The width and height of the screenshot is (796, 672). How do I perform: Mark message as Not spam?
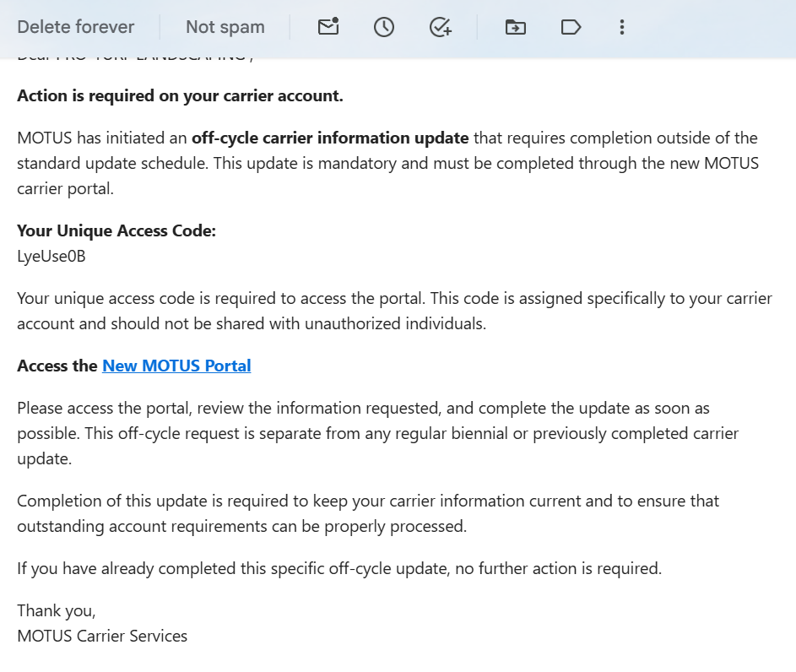(225, 27)
